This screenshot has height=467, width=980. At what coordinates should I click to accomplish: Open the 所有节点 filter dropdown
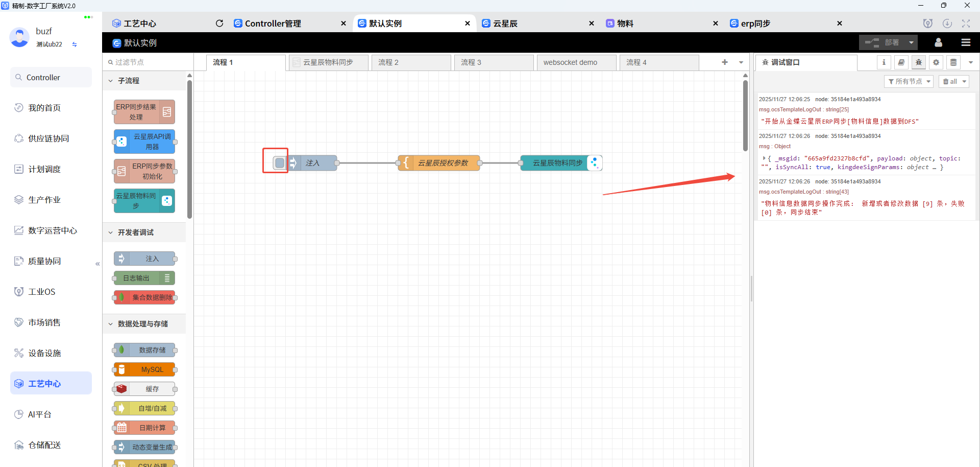[909, 82]
